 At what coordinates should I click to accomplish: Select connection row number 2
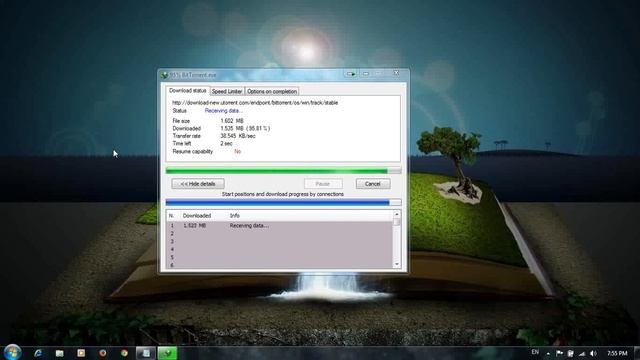point(280,233)
